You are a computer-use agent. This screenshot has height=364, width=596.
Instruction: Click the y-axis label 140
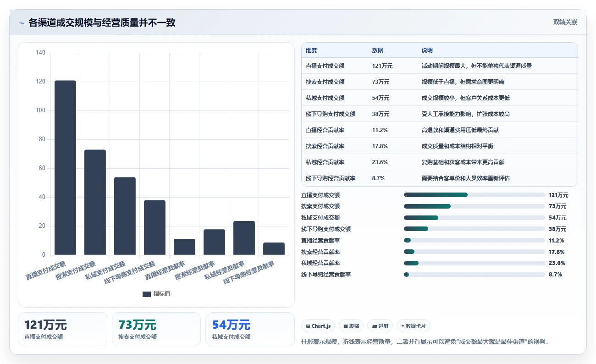(40, 53)
